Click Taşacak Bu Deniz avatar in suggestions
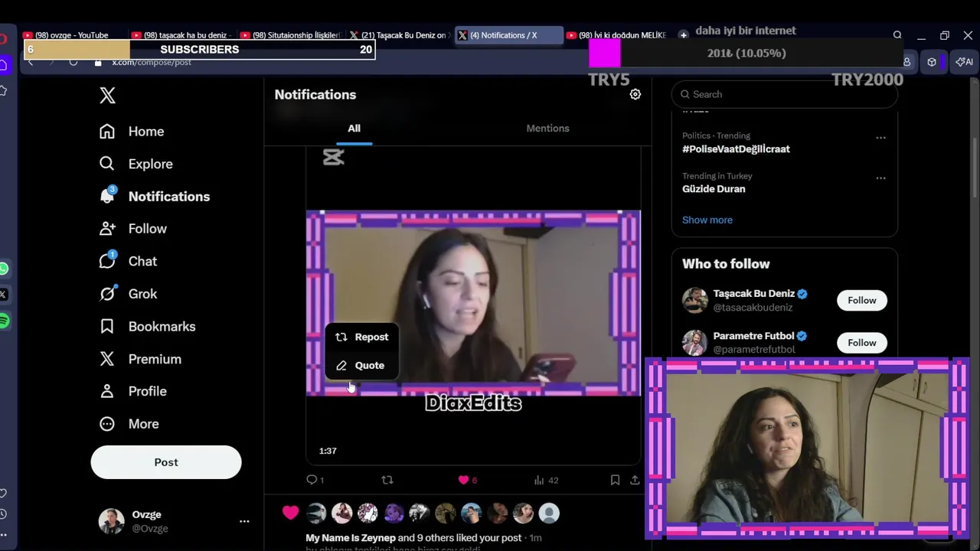Screen dimensions: 980x551 tap(695, 300)
